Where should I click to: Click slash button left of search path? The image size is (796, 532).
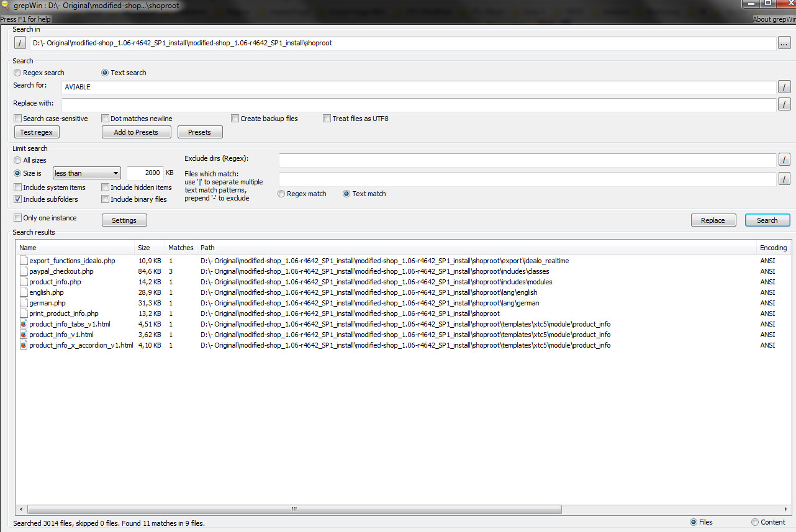[x=20, y=43]
